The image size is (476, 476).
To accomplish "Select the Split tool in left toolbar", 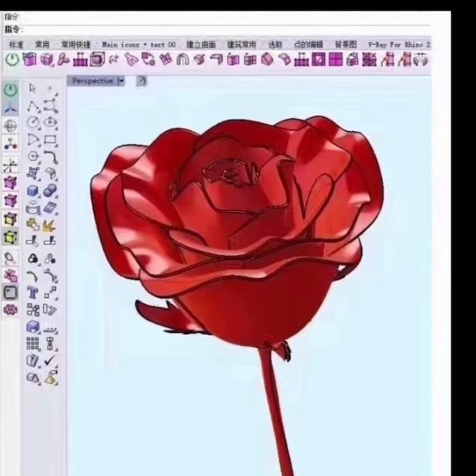I will (x=49, y=241).
